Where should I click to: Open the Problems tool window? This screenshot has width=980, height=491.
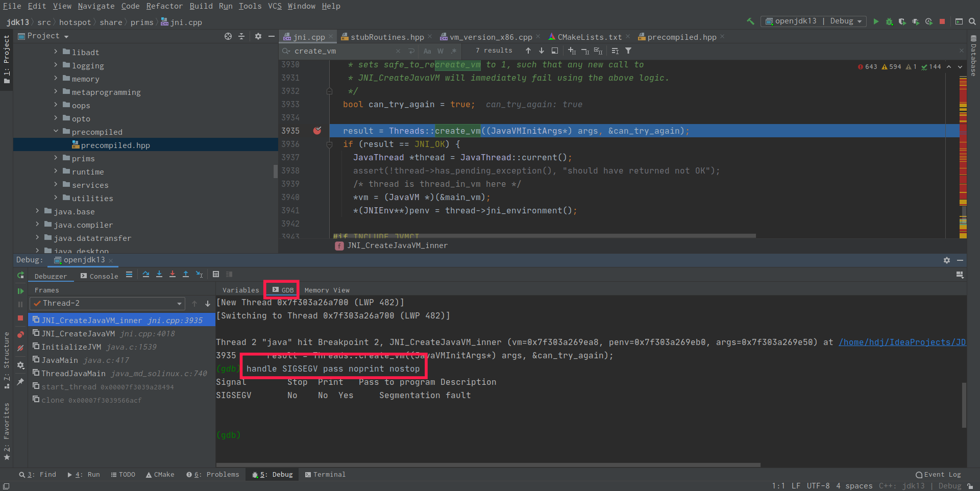coord(213,475)
